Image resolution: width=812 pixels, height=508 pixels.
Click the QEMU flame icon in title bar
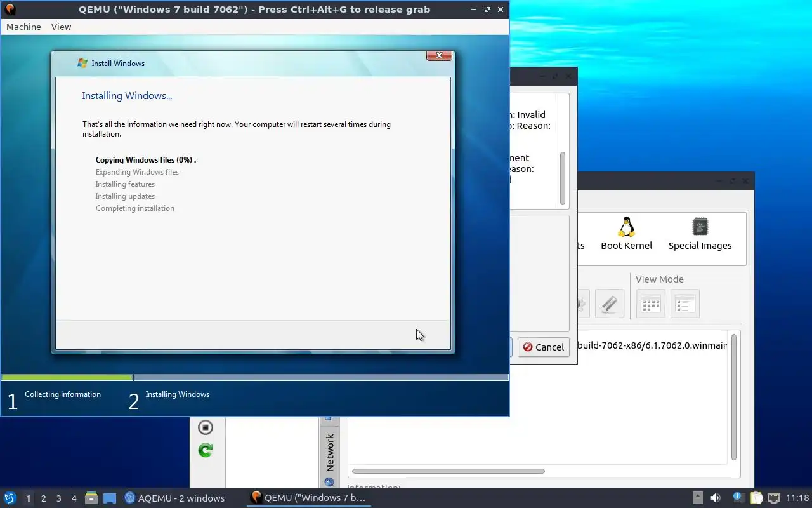click(10, 10)
